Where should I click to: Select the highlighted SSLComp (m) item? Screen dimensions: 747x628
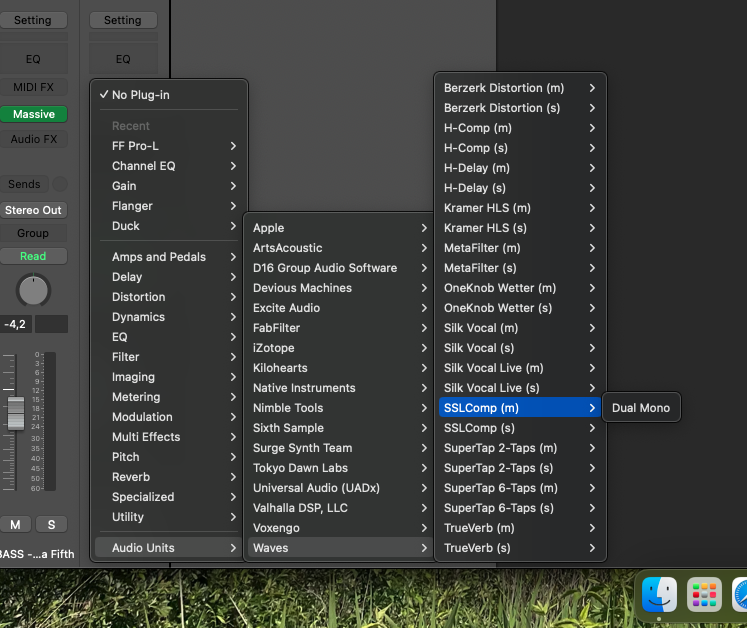click(520, 408)
